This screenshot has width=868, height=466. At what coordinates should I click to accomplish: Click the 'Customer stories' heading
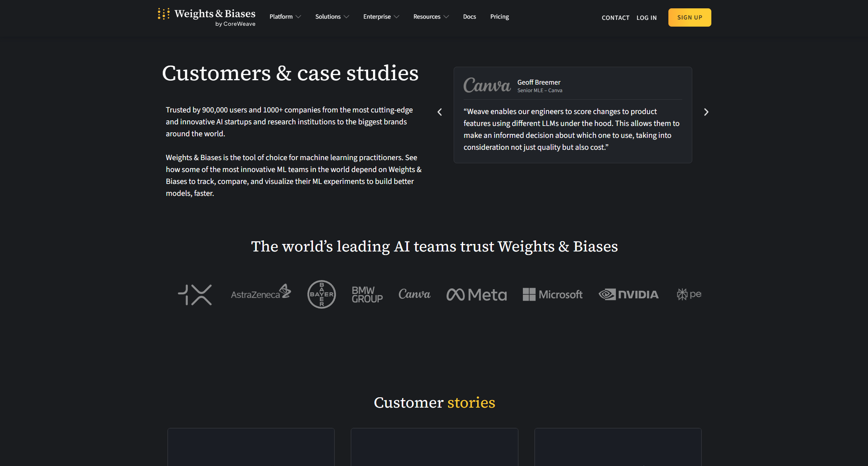point(434,403)
